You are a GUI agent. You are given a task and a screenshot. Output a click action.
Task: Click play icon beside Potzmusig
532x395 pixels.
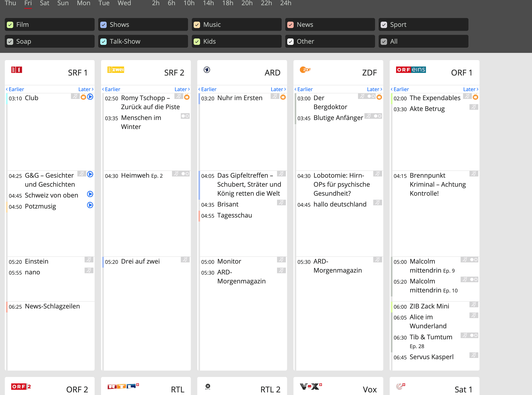coord(90,205)
